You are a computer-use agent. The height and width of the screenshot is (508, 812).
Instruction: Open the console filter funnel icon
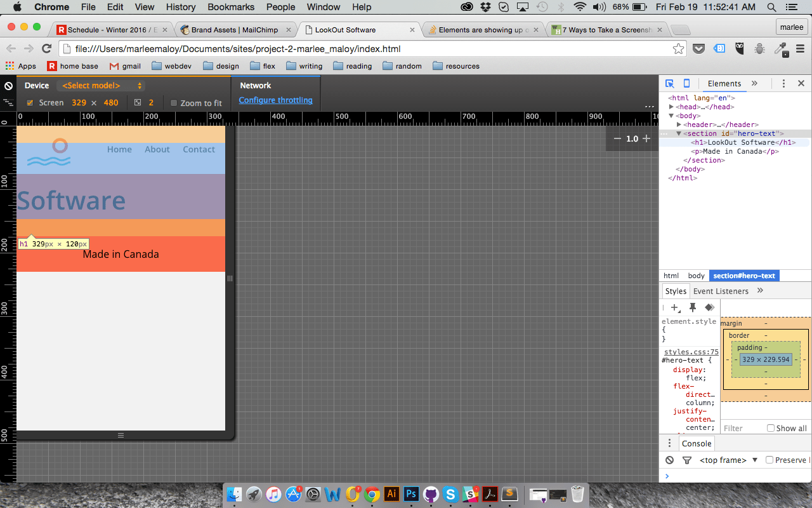coord(686,460)
